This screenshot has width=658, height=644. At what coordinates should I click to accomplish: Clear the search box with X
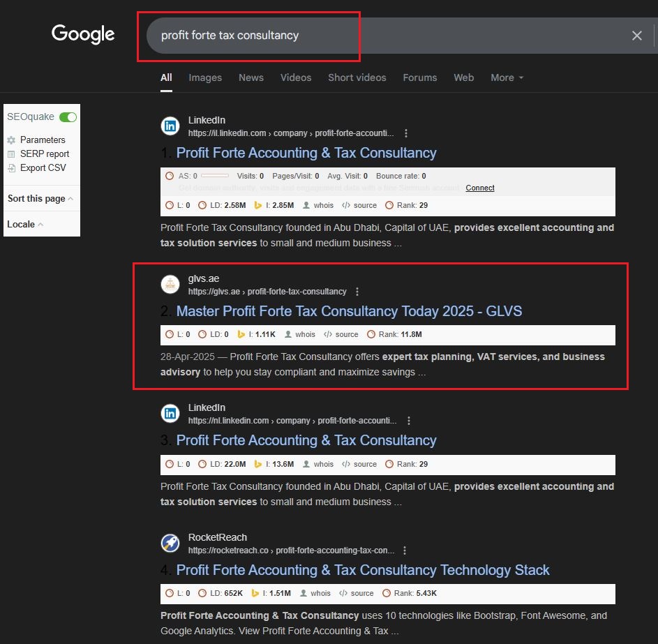click(x=636, y=36)
